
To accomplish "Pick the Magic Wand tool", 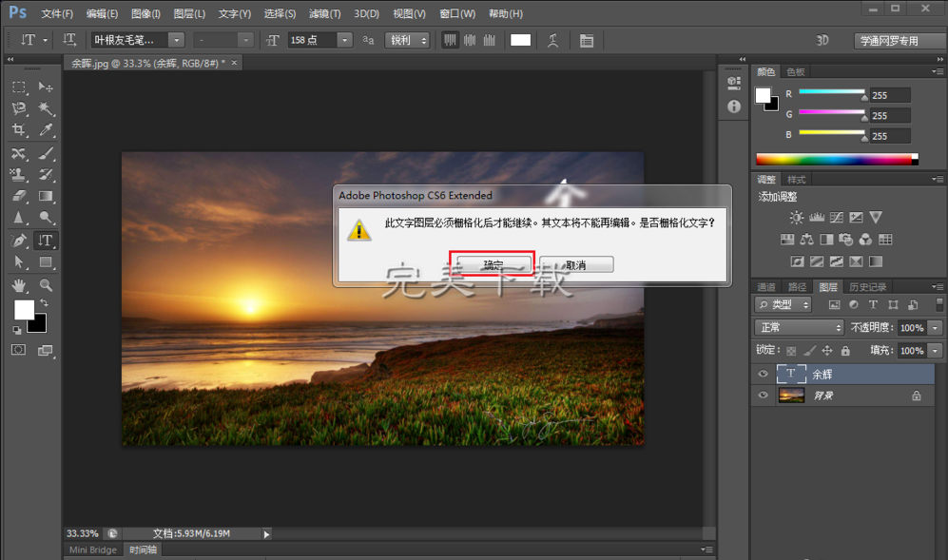I will [x=46, y=108].
